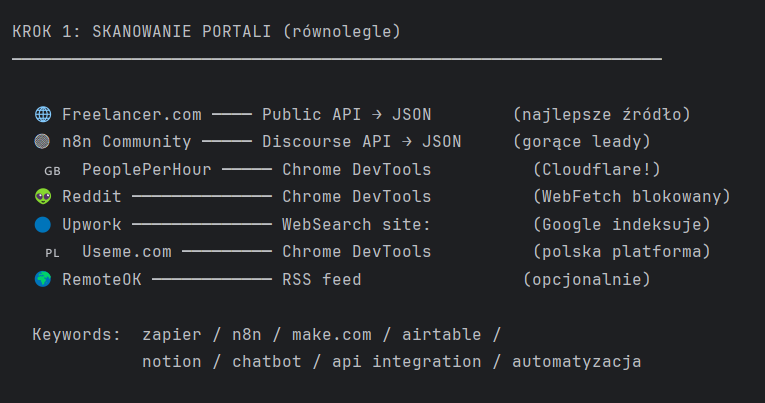The image size is (765, 403).
Task: Click the Freelancer.com portal name
Action: (x=131, y=114)
